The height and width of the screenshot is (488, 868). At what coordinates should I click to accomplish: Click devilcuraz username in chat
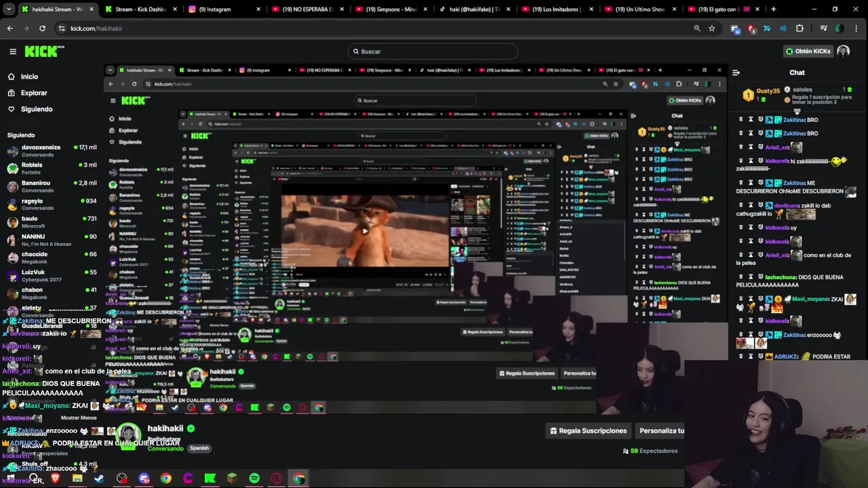pyautogui.click(x=787, y=205)
